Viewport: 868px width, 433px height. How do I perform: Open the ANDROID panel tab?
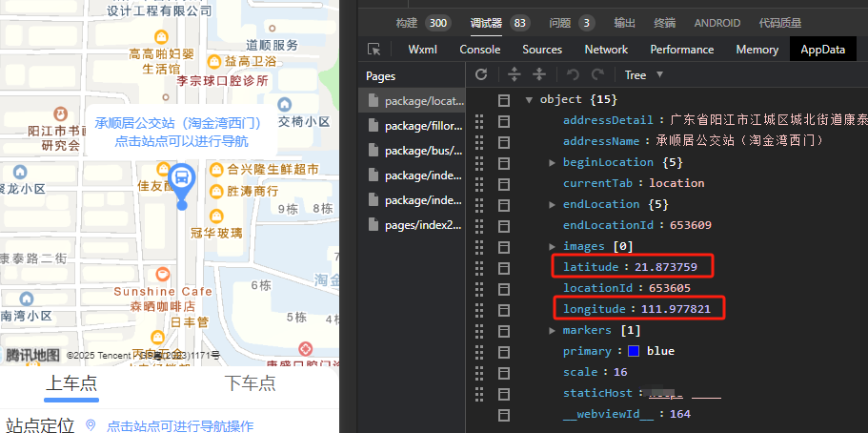717,23
